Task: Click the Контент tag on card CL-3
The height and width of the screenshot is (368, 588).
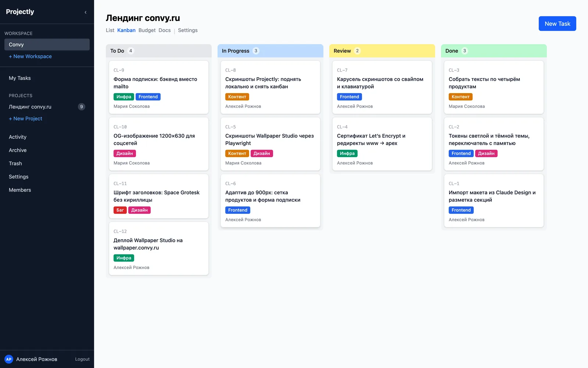Action: [461, 97]
